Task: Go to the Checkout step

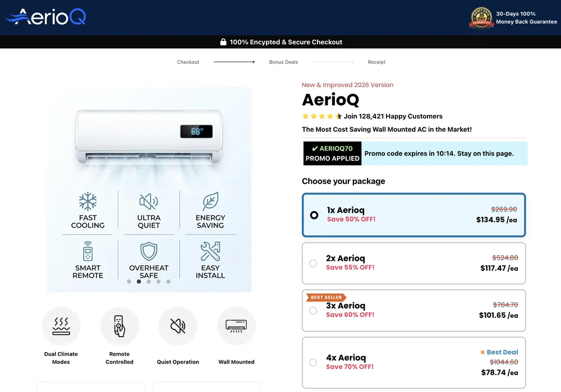Action: (x=188, y=62)
